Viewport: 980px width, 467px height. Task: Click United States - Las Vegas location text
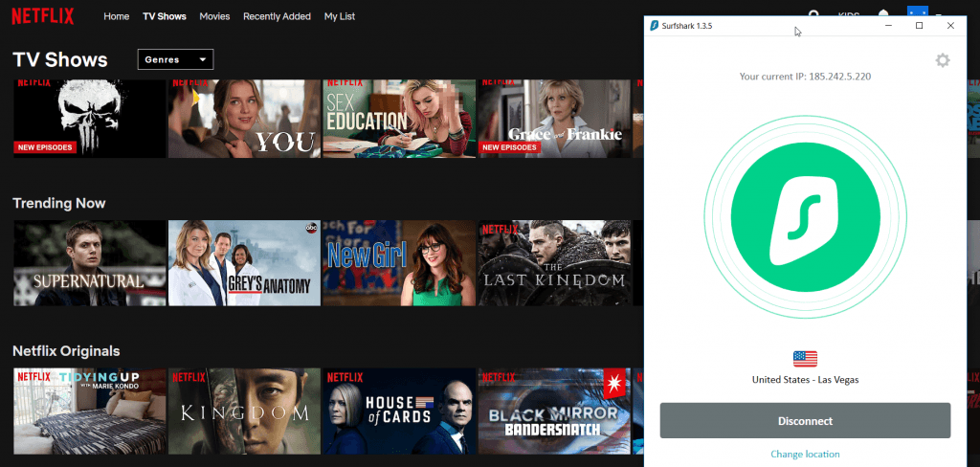(805, 380)
